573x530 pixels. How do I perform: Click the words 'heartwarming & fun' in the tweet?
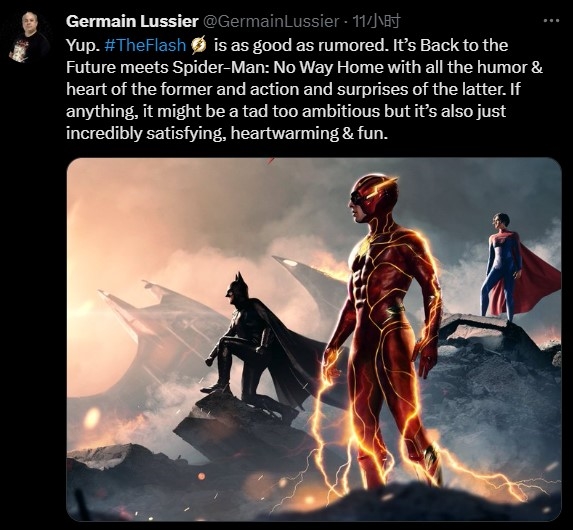tap(308, 133)
